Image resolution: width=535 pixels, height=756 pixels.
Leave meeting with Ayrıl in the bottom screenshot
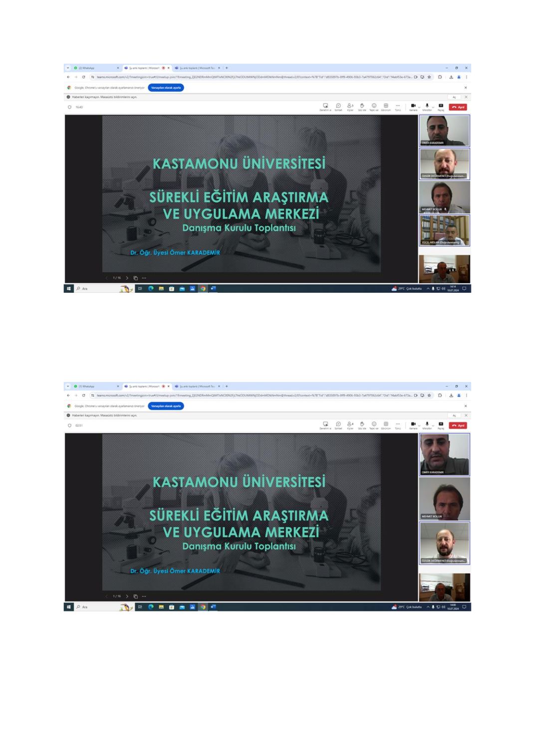(458, 425)
